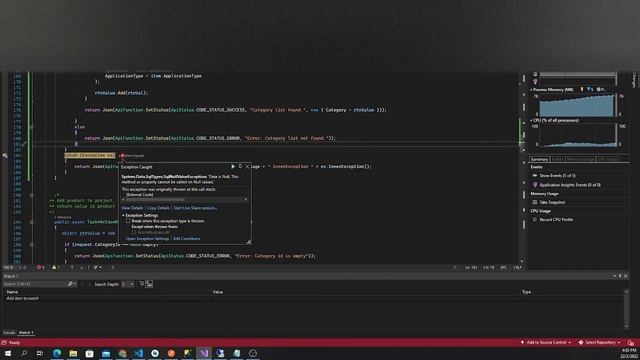Click the errors count indicator under the editor

(40, 267)
